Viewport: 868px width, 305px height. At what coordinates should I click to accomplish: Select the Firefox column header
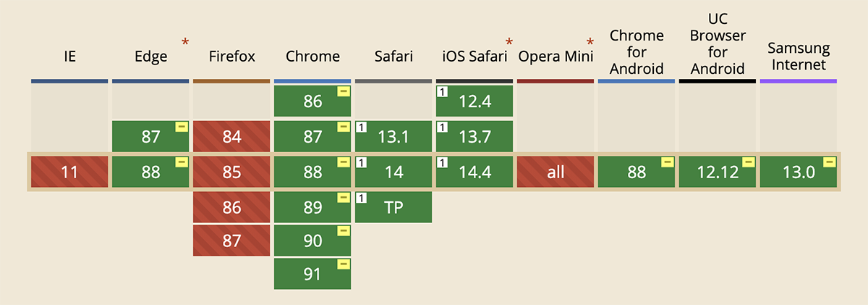pyautogui.click(x=231, y=56)
